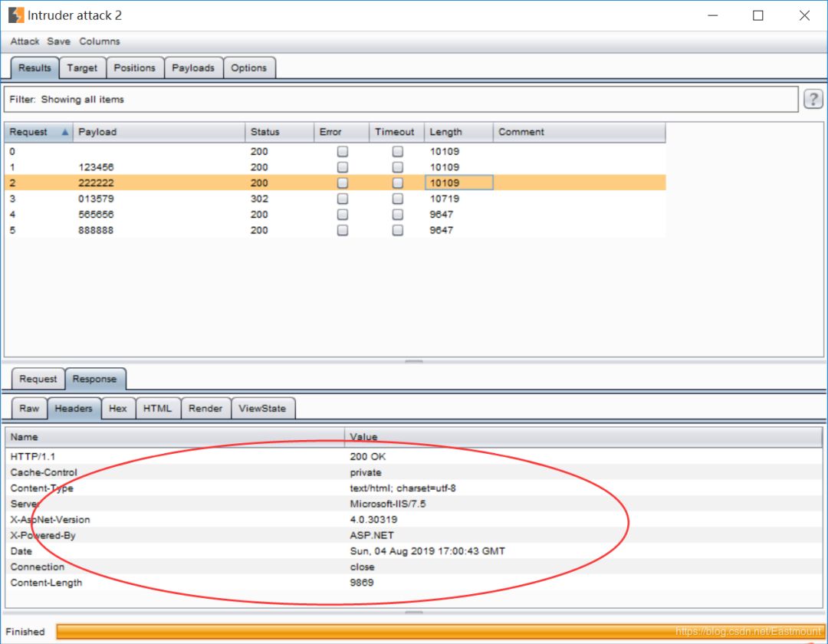The image size is (828, 644).
Task: Tick the Error checkbox for payload 123456
Action: (343, 167)
